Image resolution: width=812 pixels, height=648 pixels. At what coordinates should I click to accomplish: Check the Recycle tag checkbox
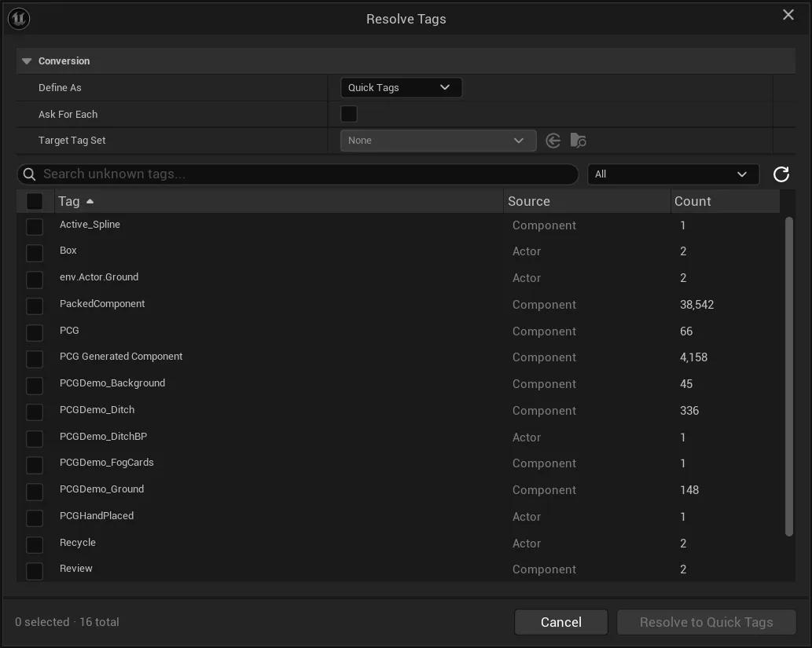click(x=35, y=544)
